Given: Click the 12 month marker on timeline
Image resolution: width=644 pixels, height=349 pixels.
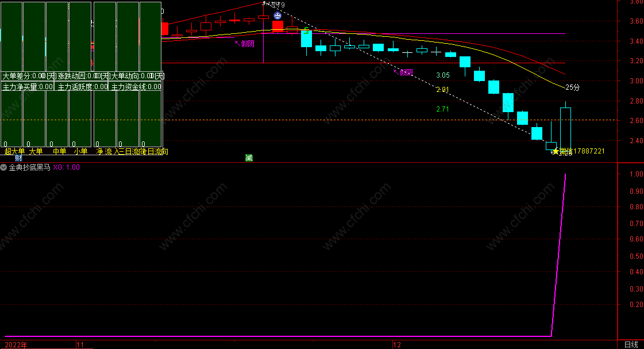Looking at the screenshot, I should coord(397,345).
